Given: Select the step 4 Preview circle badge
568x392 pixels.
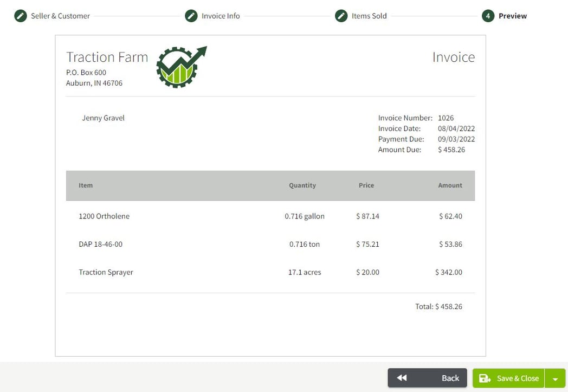Looking at the screenshot, I should coord(489,16).
